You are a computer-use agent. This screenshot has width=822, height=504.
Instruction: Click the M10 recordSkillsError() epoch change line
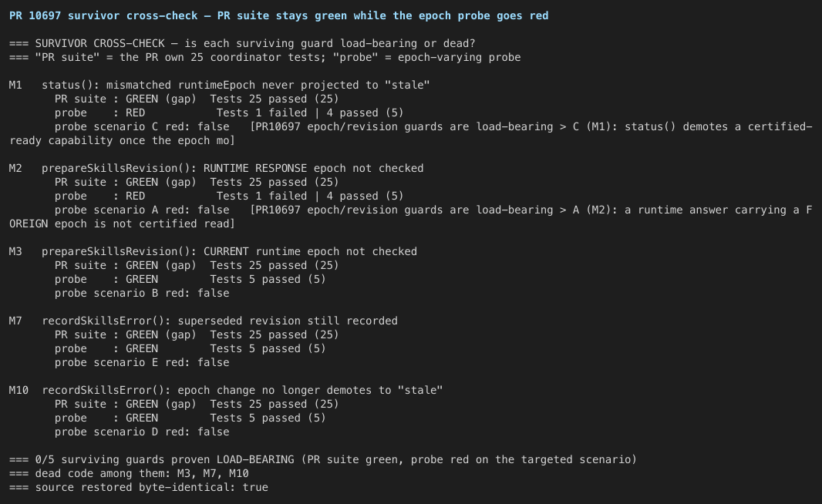pyautogui.click(x=226, y=390)
